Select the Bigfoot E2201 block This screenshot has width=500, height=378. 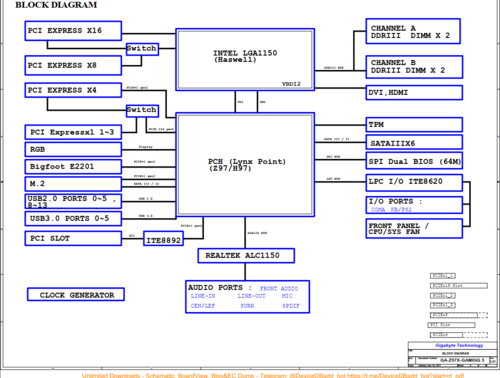(x=73, y=167)
